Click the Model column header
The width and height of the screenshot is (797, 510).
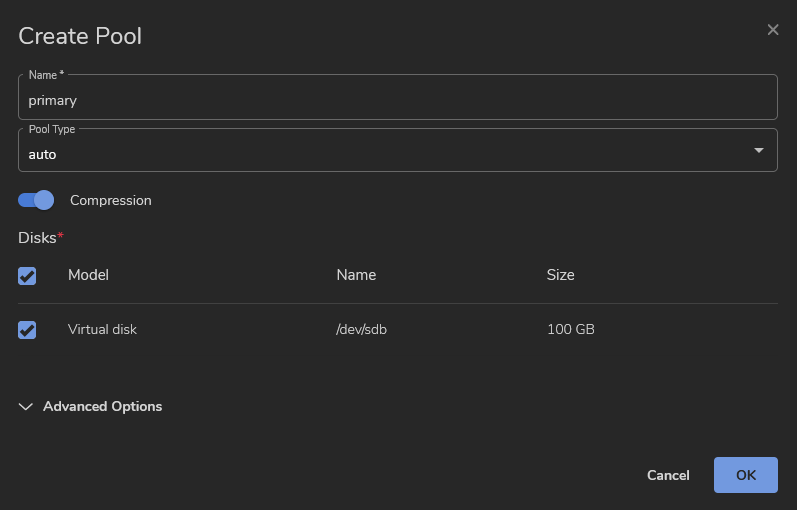(88, 275)
